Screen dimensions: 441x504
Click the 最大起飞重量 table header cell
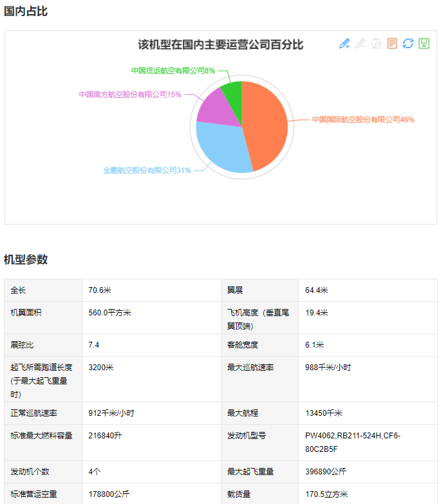click(259, 472)
